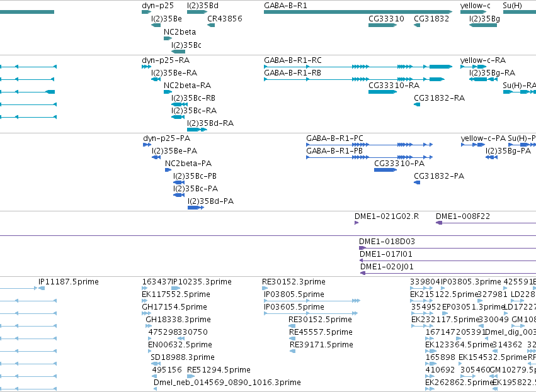
Task: Select the RE39171.5prime EST label
Action: 321,345
